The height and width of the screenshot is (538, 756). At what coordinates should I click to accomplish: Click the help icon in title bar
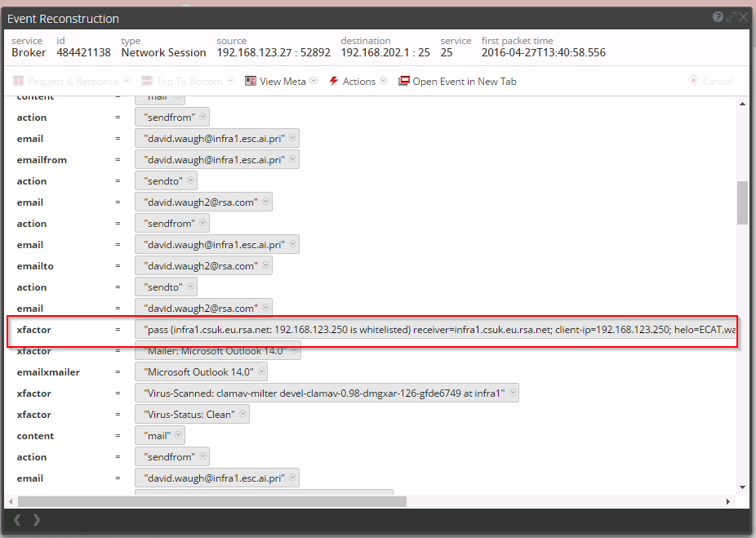tap(718, 17)
